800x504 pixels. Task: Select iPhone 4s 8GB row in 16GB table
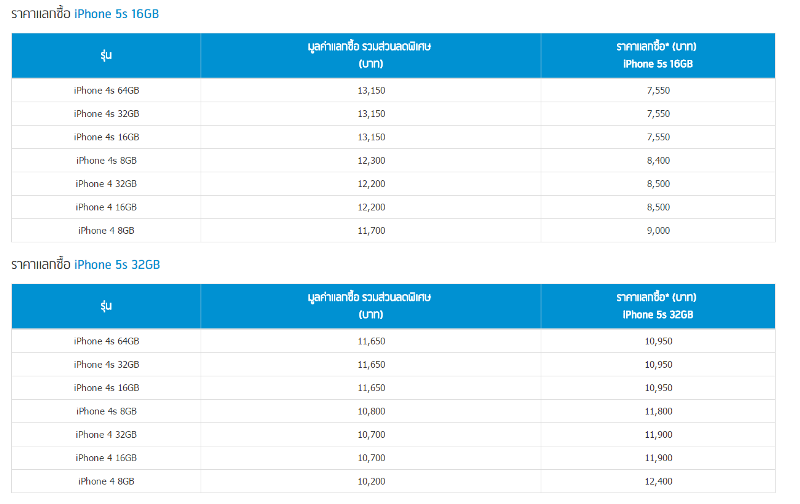393,160
